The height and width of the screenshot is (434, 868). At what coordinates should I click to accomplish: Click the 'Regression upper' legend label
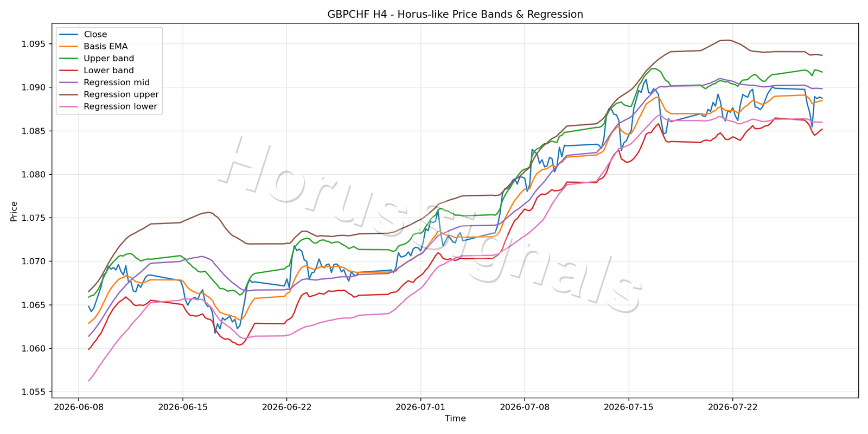[x=121, y=94]
